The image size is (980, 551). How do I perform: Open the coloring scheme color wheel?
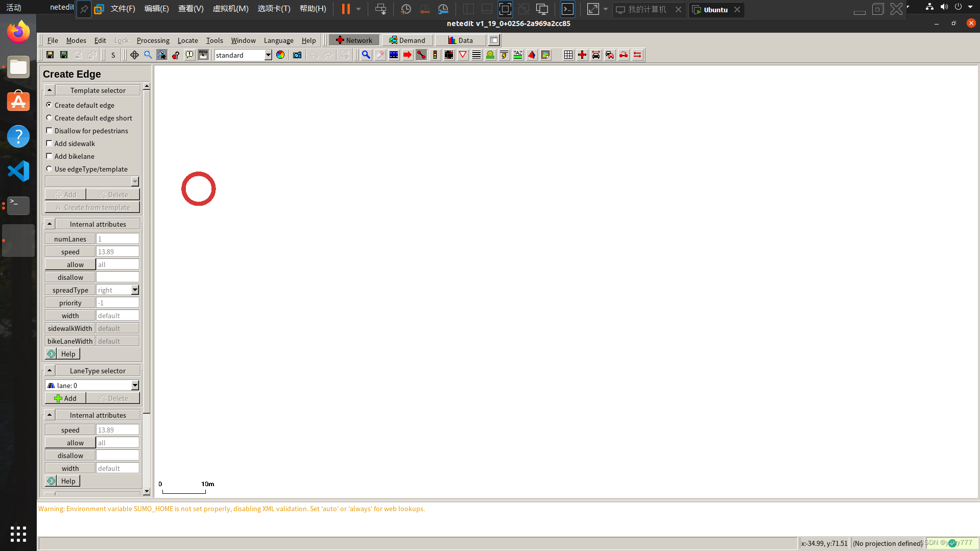click(280, 55)
